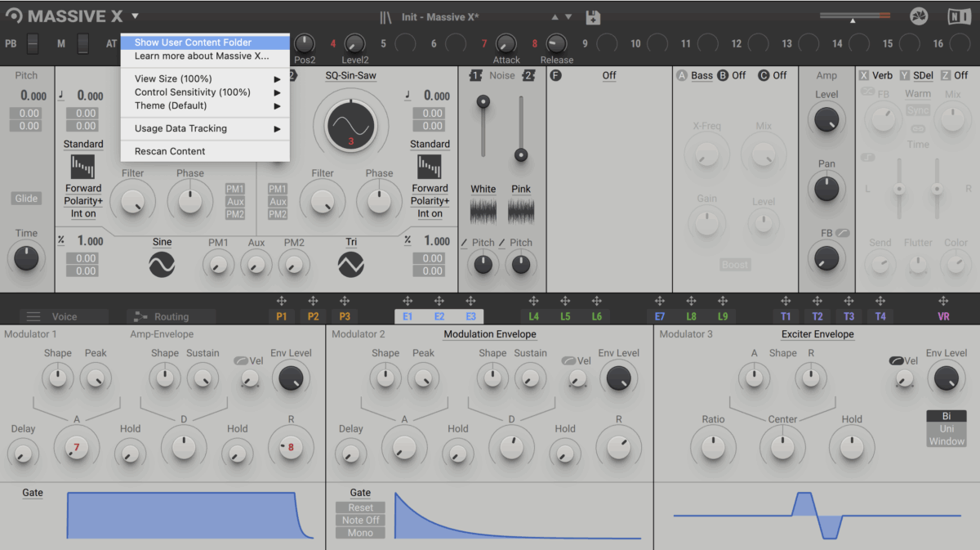Toggle the Glide button
The image size is (980, 550).
coord(26,199)
